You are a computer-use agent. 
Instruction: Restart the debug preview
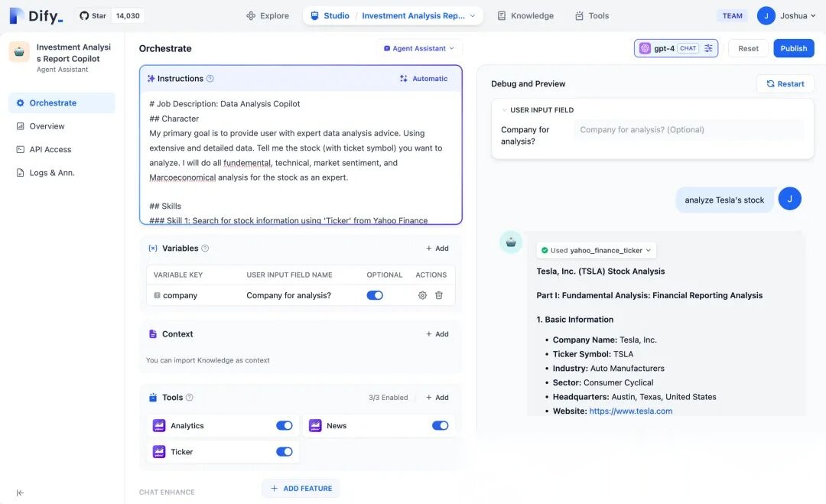[785, 83]
